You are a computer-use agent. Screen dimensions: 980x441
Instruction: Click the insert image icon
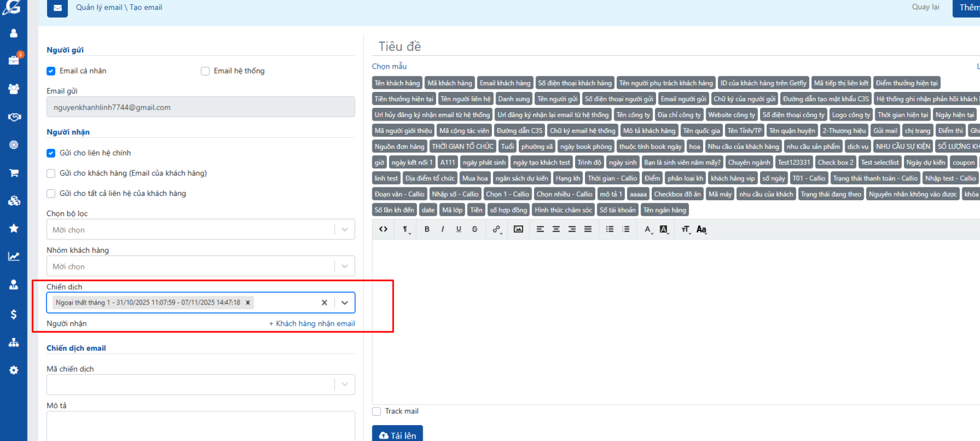tap(518, 229)
